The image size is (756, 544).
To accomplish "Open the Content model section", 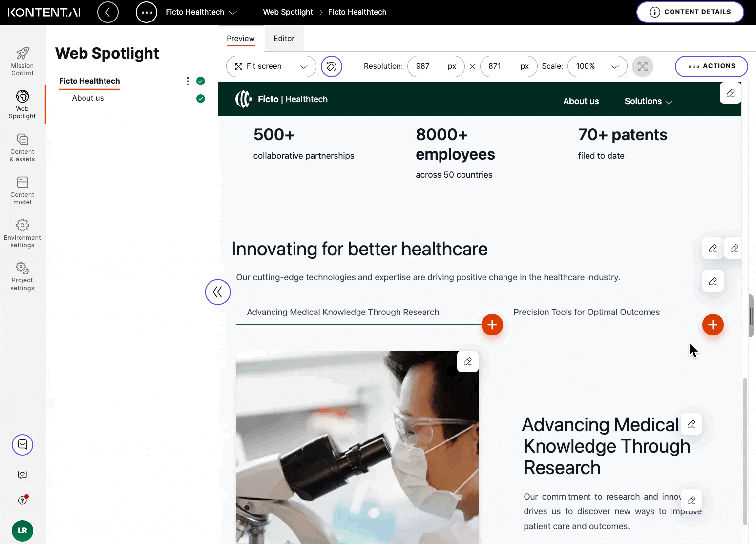I will point(22,190).
